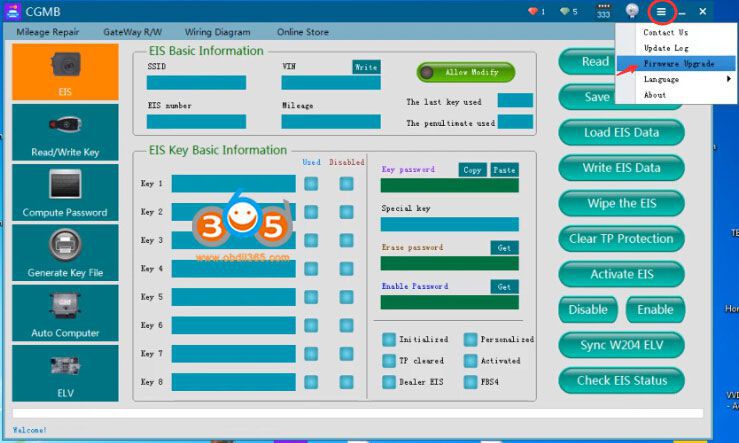Click the Key password field
This screenshot has width=739, height=443.
[449, 185]
